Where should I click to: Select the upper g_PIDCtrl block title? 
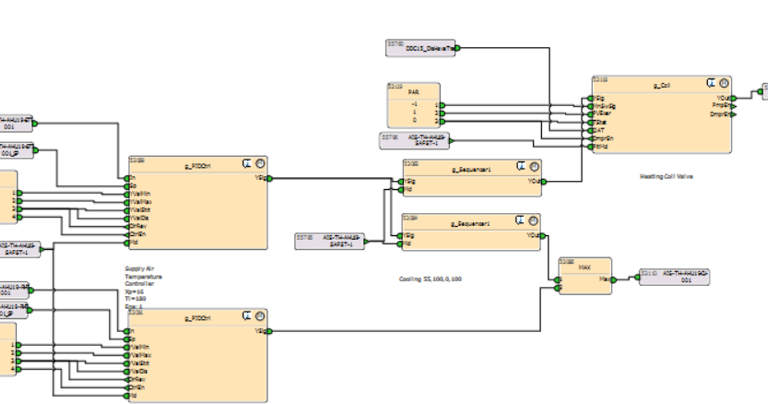tap(197, 166)
